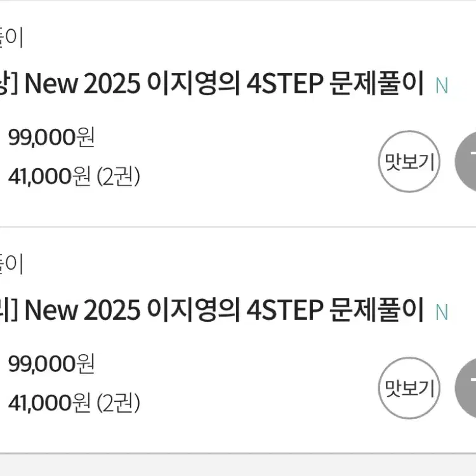Tap the gray round button beside the second 맛보기
The height and width of the screenshot is (476, 476).
tap(466, 388)
